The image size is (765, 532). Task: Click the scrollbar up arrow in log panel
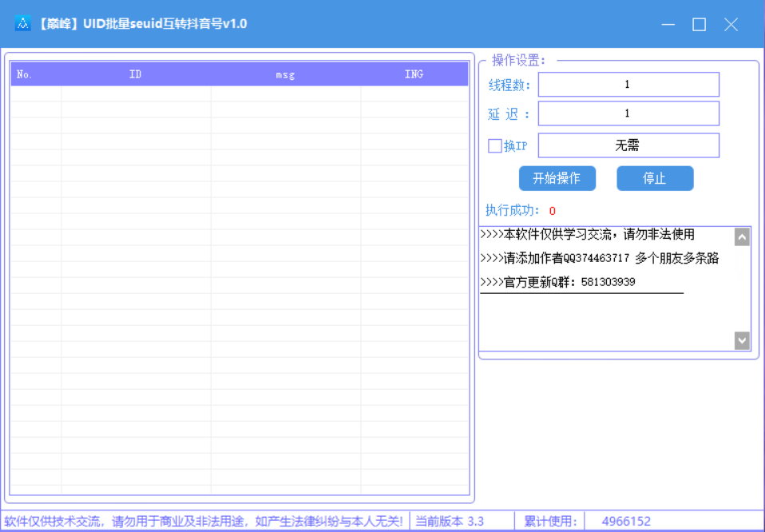[x=742, y=235]
